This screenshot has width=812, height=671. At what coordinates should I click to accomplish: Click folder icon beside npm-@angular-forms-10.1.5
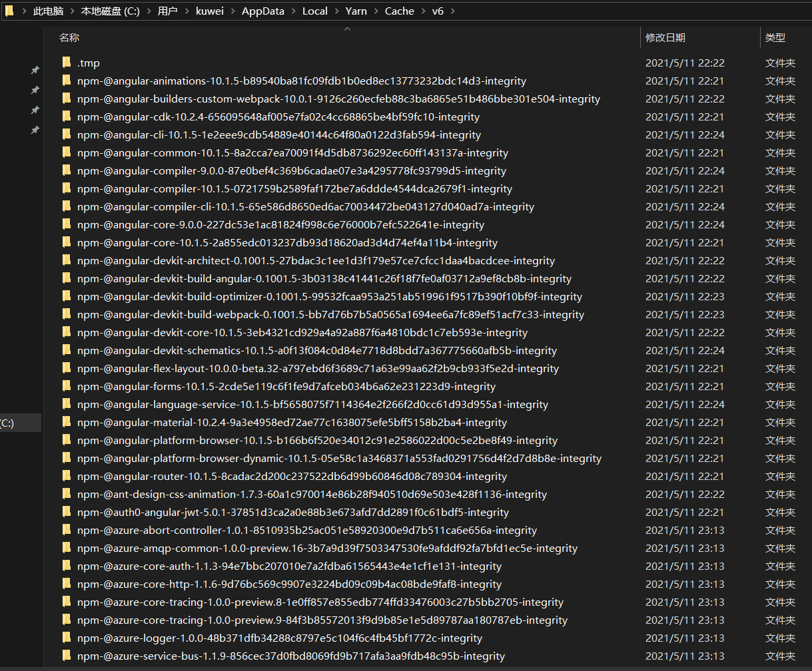[x=66, y=386]
